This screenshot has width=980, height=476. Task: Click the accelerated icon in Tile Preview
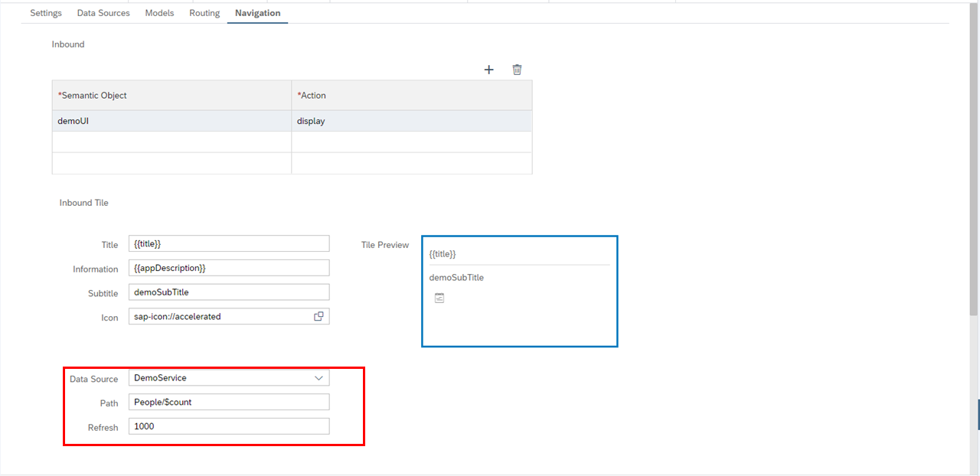[x=439, y=298]
